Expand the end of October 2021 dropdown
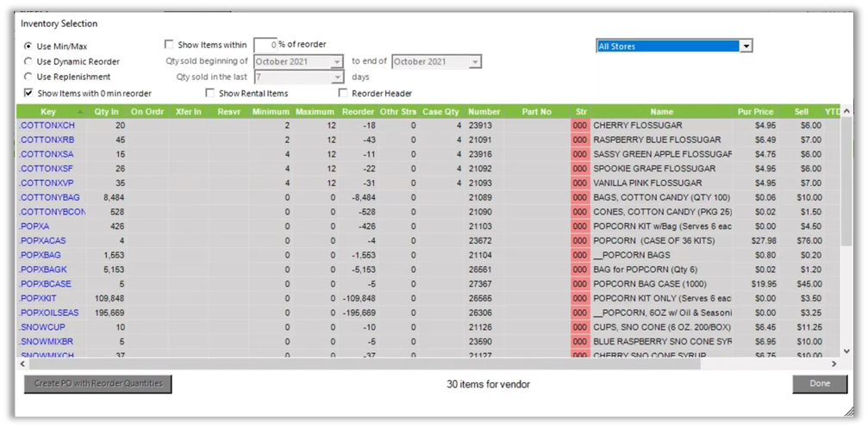Screen dimensions: 868x428 coord(475,62)
